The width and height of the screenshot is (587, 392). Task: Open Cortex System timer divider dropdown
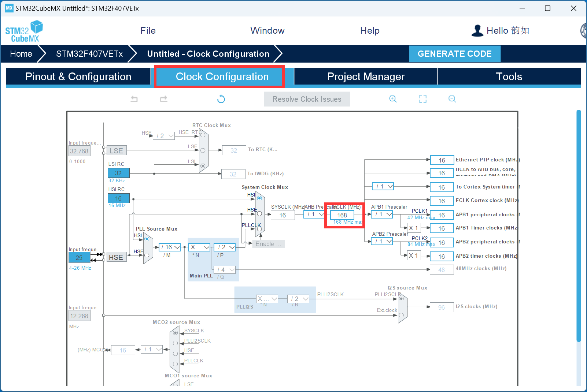point(383,186)
